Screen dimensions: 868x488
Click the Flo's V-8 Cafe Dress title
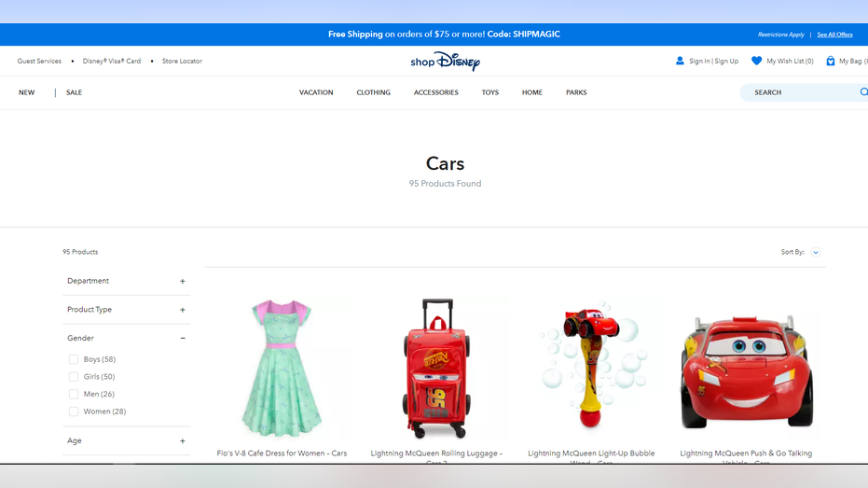click(x=282, y=453)
